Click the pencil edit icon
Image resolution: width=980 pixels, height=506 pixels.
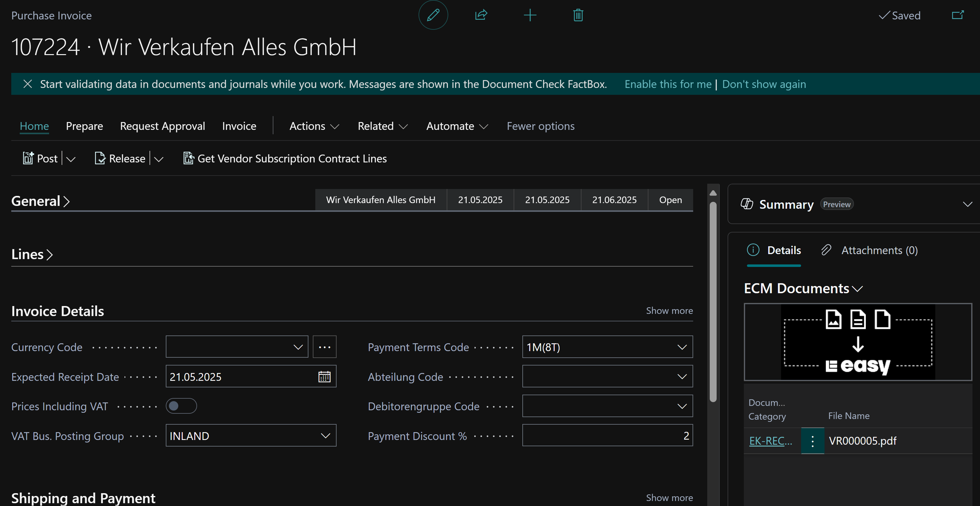click(433, 15)
